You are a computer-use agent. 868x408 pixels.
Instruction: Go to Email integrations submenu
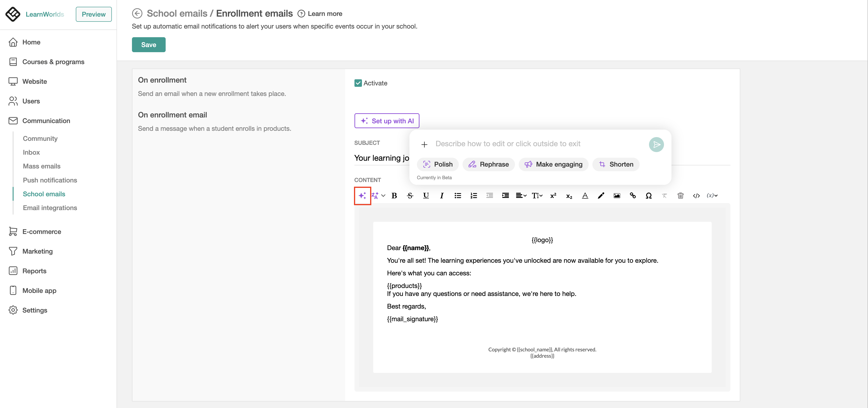pos(50,208)
